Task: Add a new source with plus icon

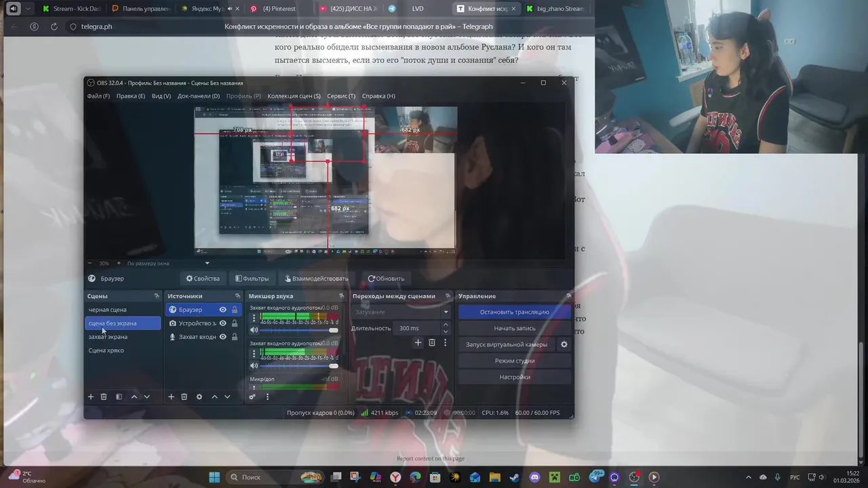Action: (172, 396)
